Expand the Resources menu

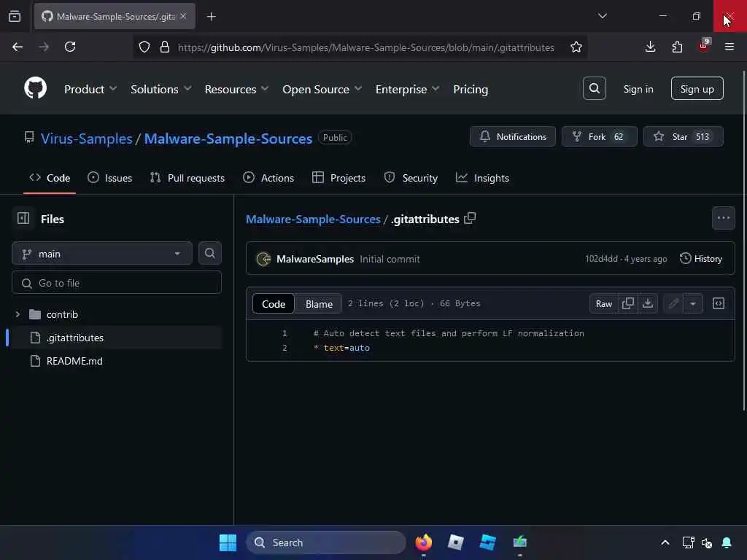click(236, 89)
